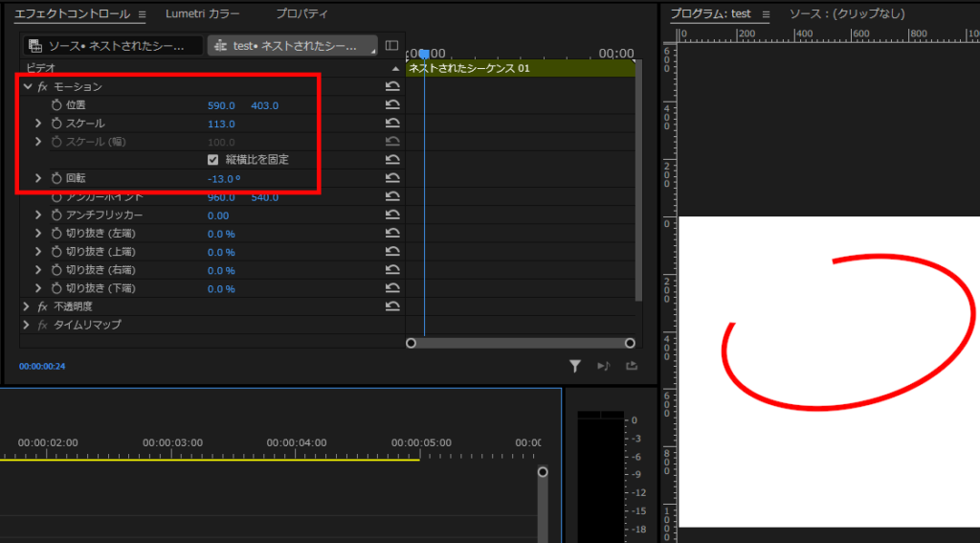Expand the タイムリマップ effect group

click(26, 325)
